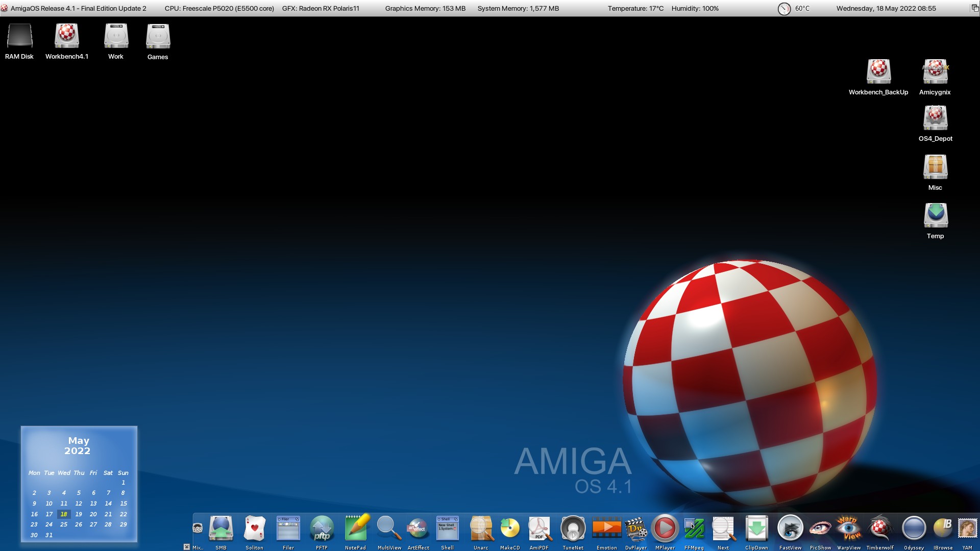Click the System Memory readout

click(518, 9)
